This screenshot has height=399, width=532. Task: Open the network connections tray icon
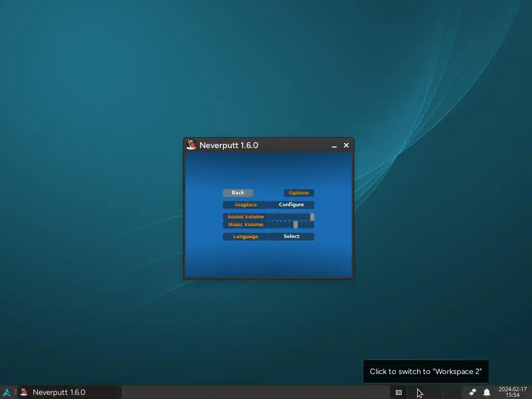tap(473, 392)
